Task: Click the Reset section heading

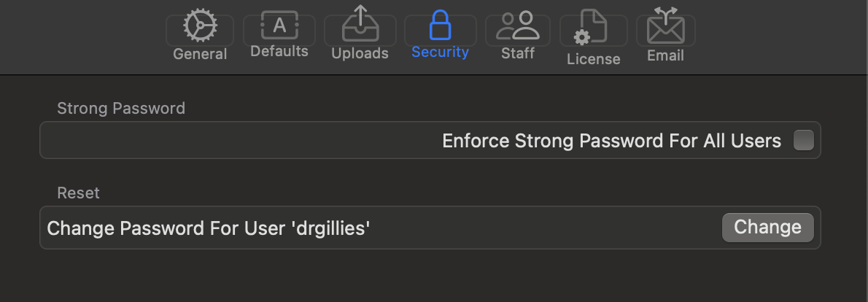Action: tap(79, 193)
